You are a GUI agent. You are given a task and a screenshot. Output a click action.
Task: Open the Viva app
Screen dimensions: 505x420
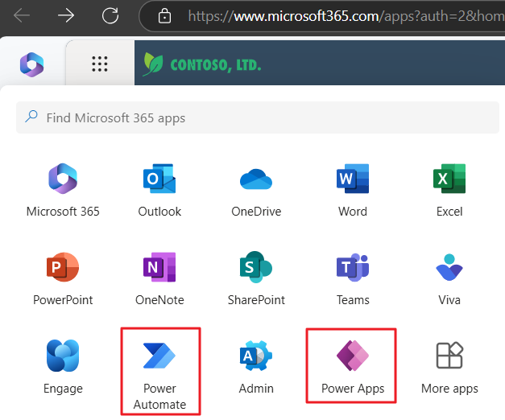[449, 278]
